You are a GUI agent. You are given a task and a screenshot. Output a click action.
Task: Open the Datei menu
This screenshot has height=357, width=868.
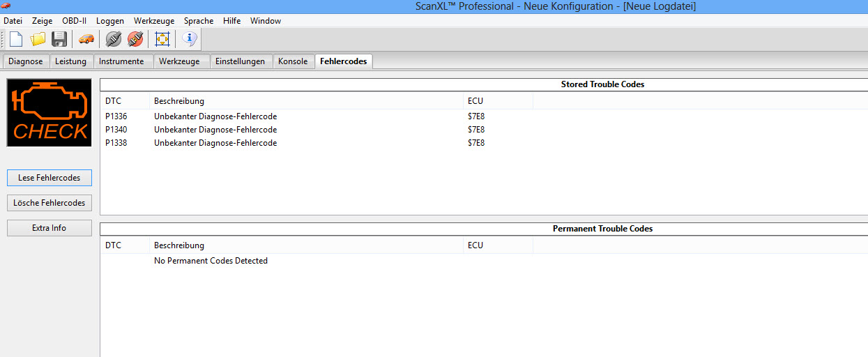pos(13,21)
